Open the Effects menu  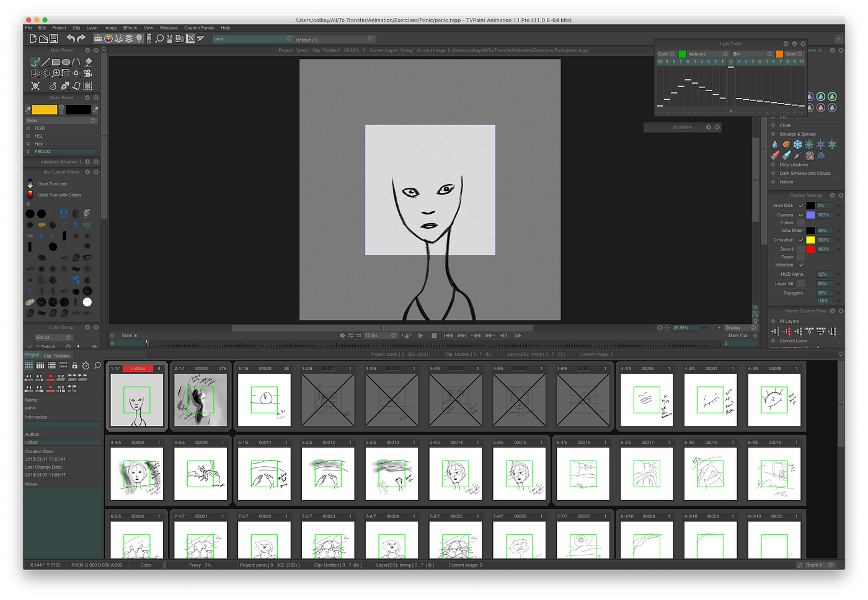point(130,27)
